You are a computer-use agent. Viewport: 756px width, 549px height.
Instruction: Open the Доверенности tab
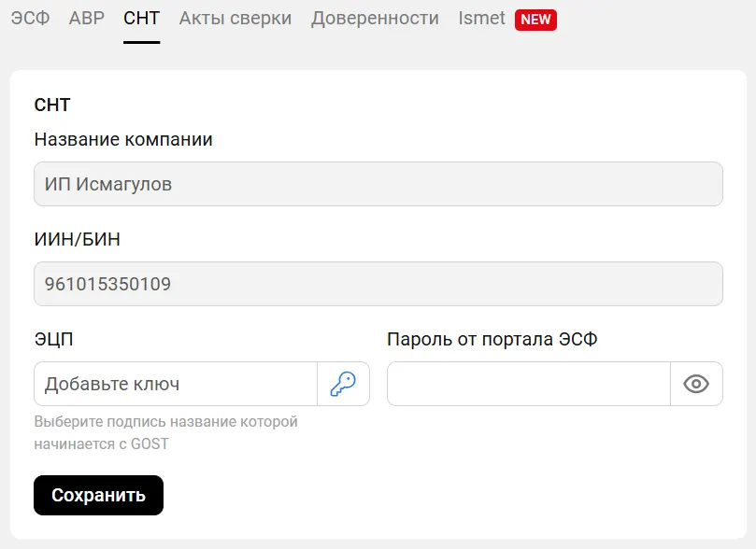click(375, 19)
